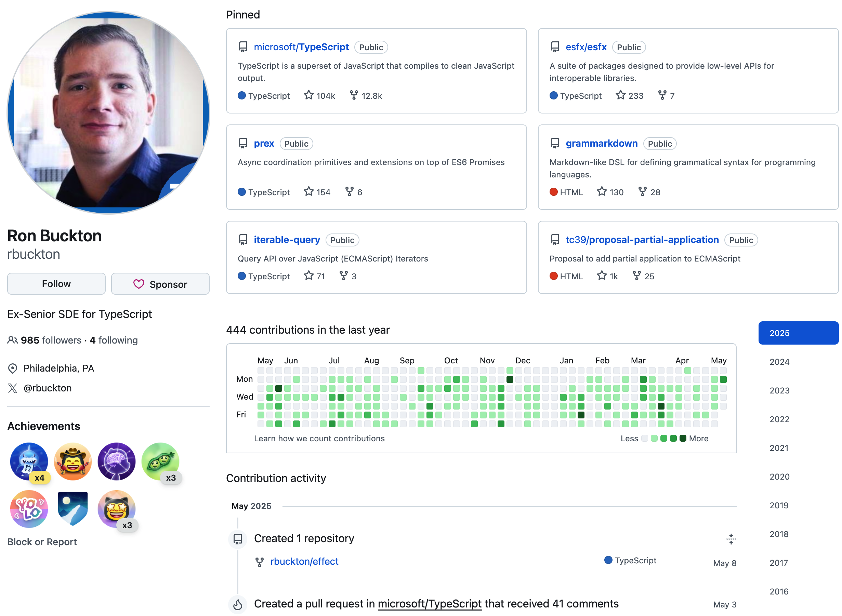This screenshot has height=616, width=842.
Task: Select the 2021 contribution year
Action: click(779, 448)
